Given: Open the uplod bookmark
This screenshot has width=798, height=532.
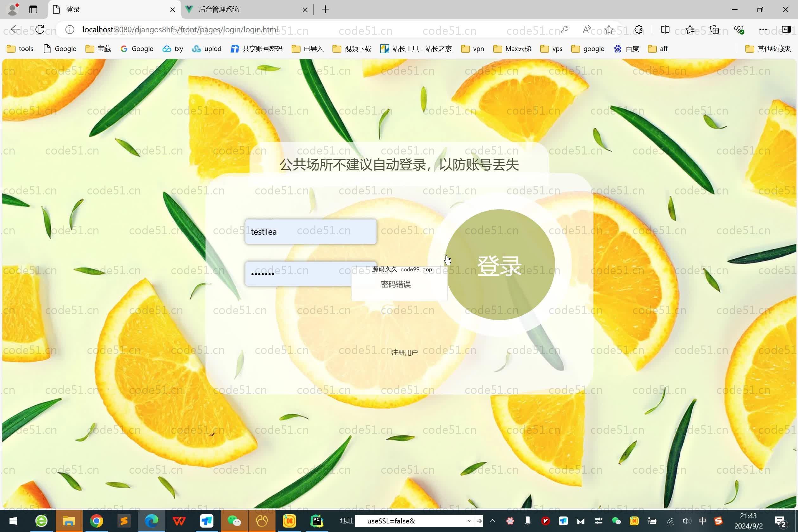Looking at the screenshot, I should coord(206,48).
